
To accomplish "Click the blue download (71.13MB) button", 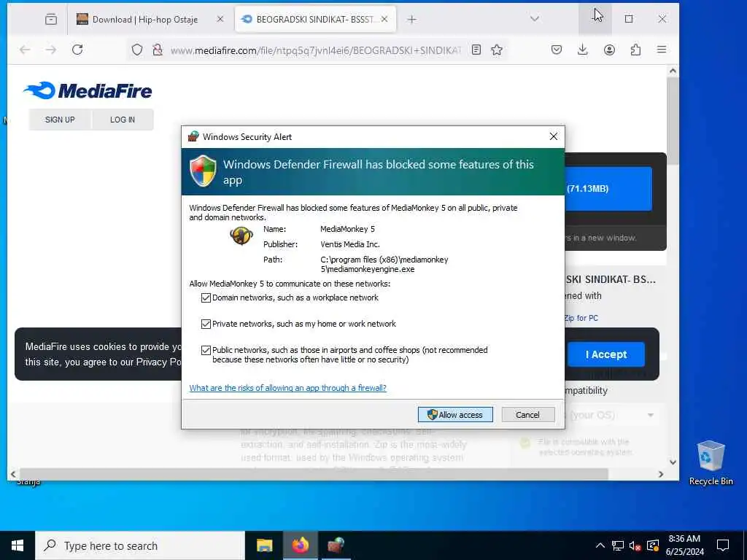I will tap(608, 189).
